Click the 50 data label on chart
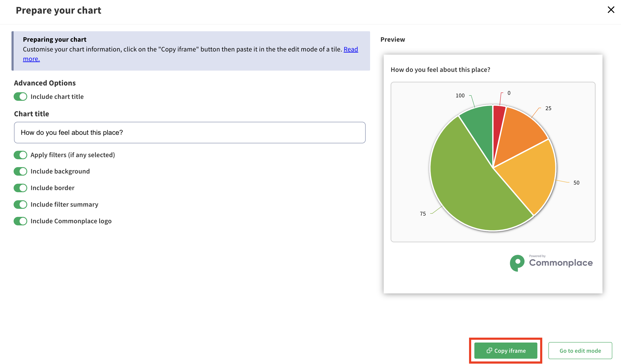 576,183
